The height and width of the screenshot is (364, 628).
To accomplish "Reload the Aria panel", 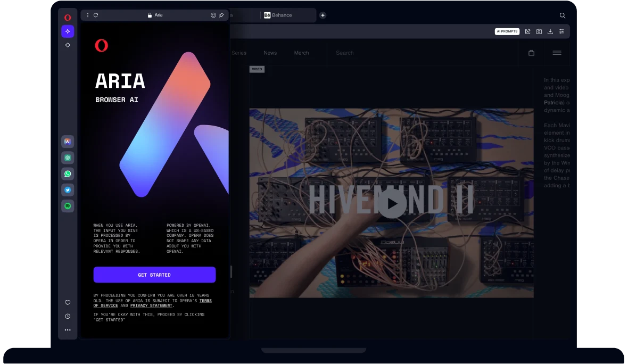I will click(x=96, y=15).
